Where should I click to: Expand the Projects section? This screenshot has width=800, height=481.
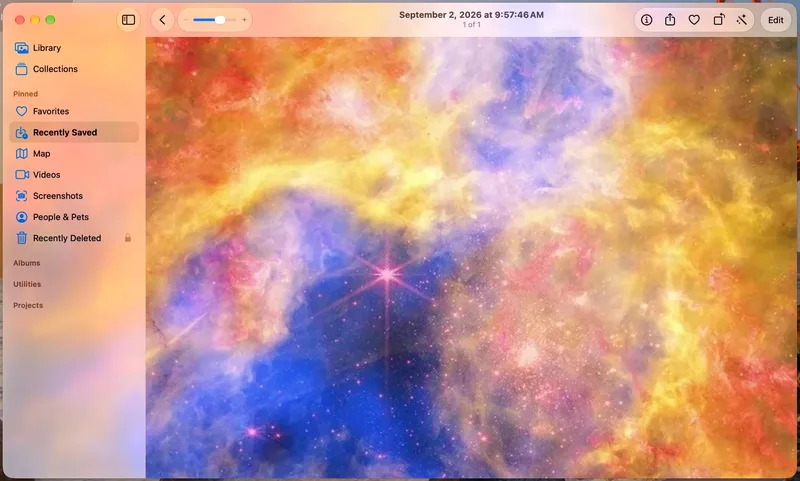(x=28, y=306)
